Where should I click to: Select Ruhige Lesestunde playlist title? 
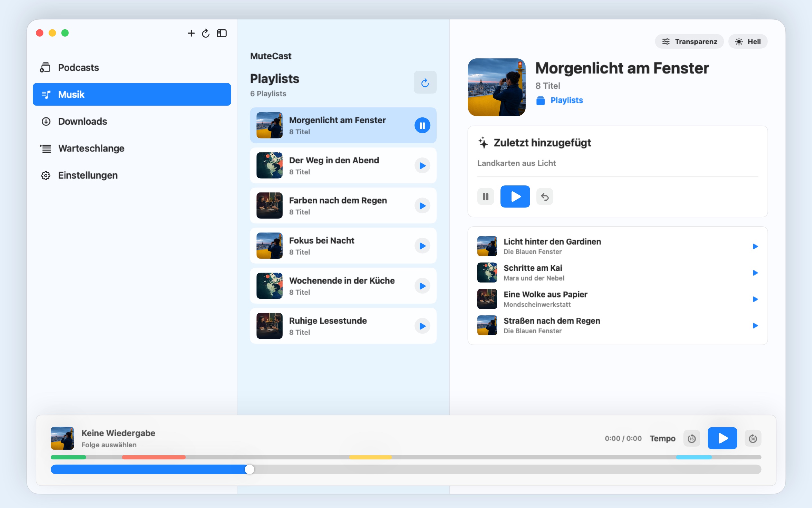click(328, 321)
